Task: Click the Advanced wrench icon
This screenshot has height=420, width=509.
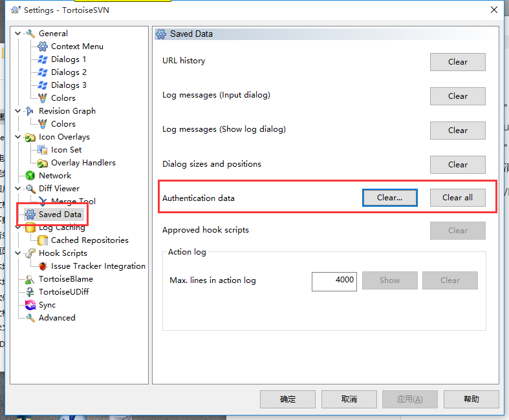Action: click(x=30, y=318)
